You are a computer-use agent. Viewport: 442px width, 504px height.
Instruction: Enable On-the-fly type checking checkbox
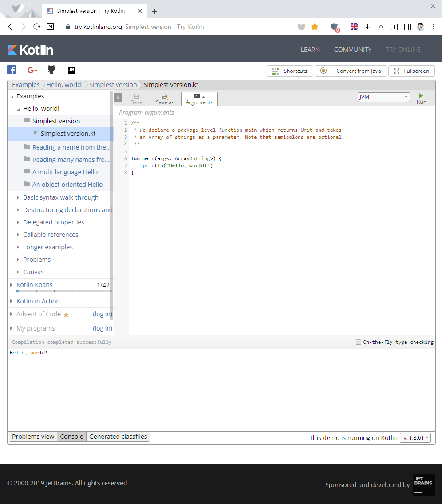359,342
